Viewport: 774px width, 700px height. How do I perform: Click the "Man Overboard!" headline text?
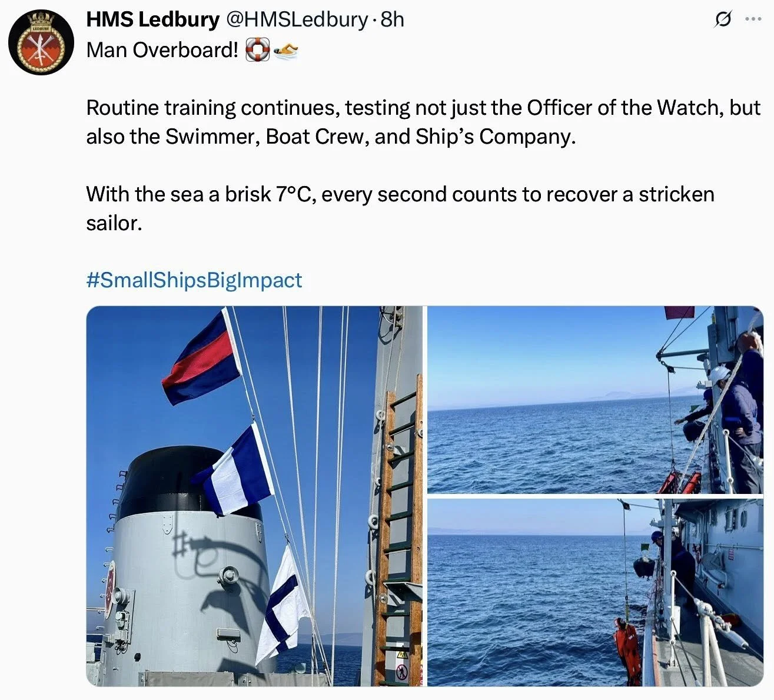click(162, 50)
